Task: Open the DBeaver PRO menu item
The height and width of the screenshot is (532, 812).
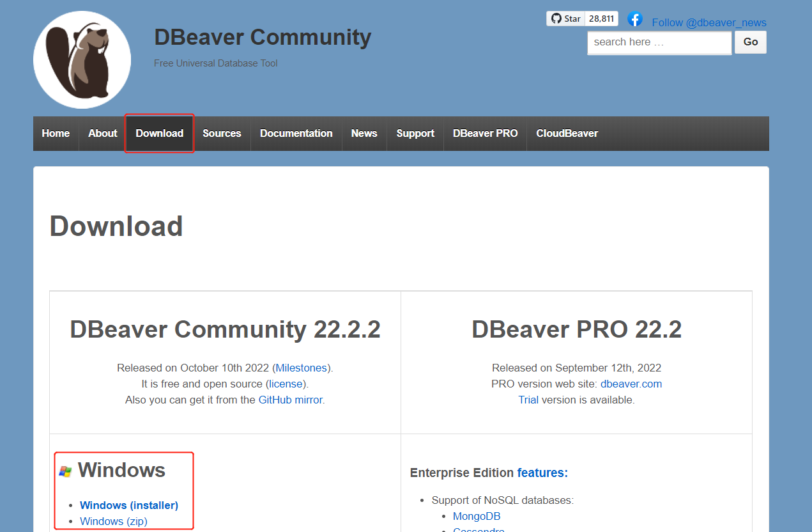Action: pyautogui.click(x=486, y=134)
